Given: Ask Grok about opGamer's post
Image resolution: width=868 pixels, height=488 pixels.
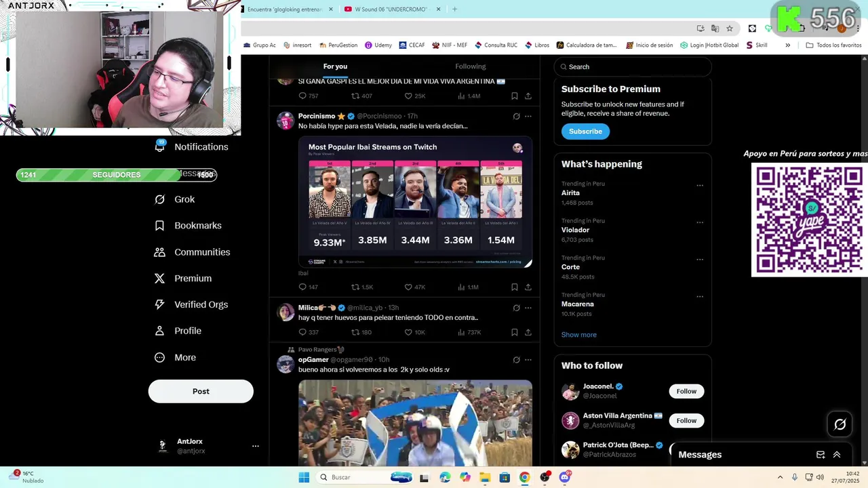Looking at the screenshot, I should pyautogui.click(x=516, y=360).
